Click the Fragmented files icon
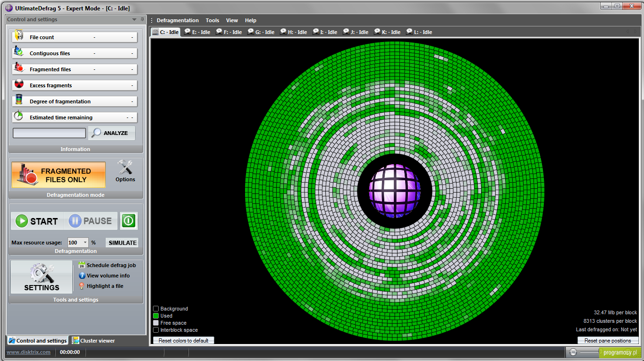Screen dimensions: 644x361 click(x=19, y=67)
